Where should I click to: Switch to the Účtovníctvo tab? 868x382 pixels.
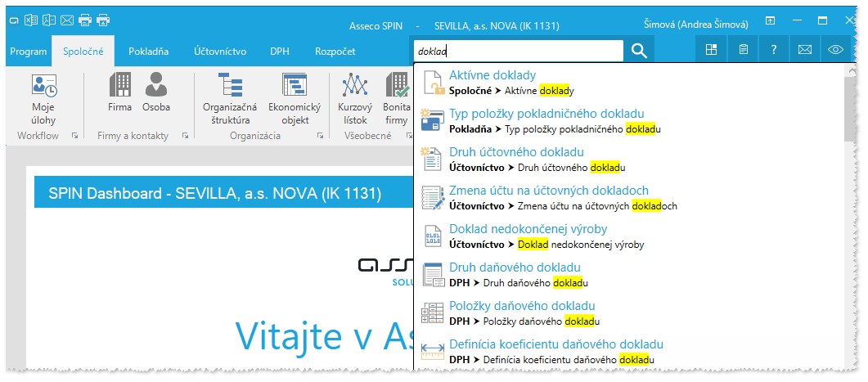[x=220, y=52]
